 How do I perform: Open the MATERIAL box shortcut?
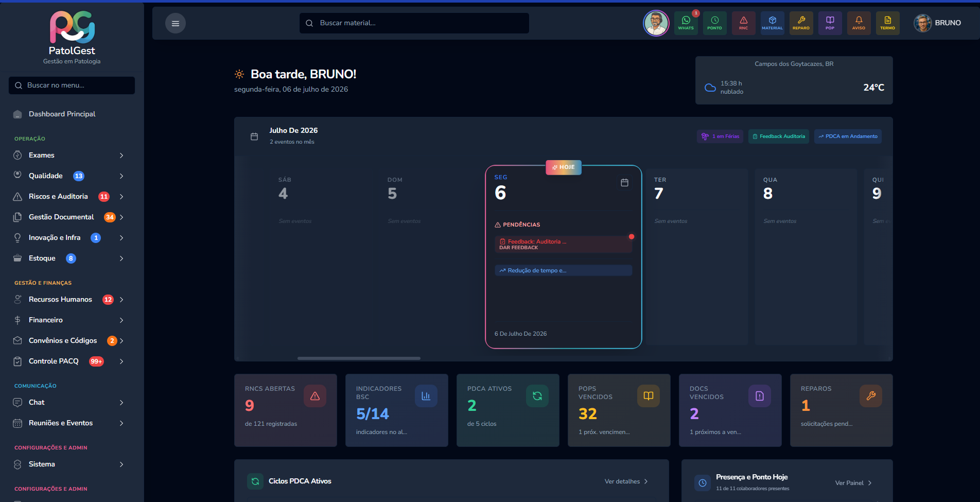tap(772, 23)
